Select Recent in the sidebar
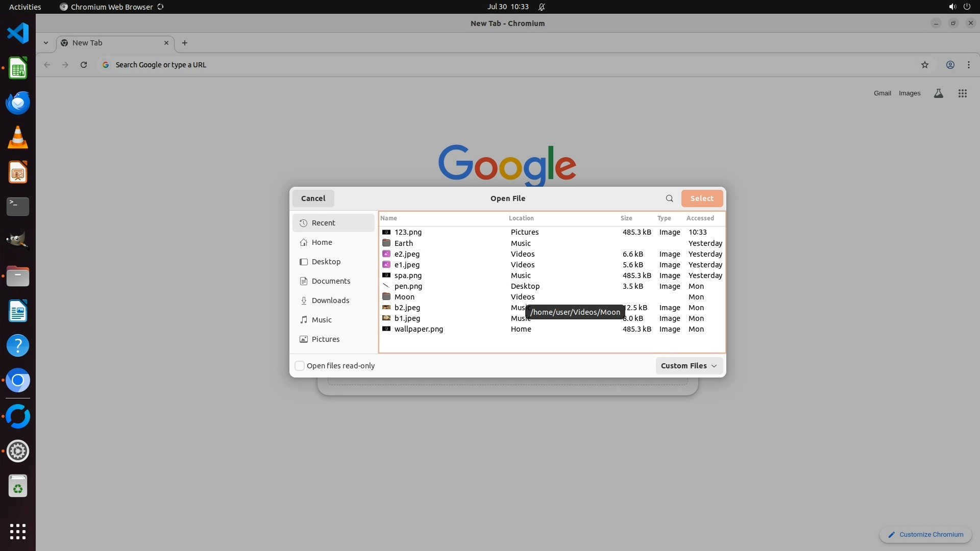This screenshot has height=551, width=980. point(323,223)
